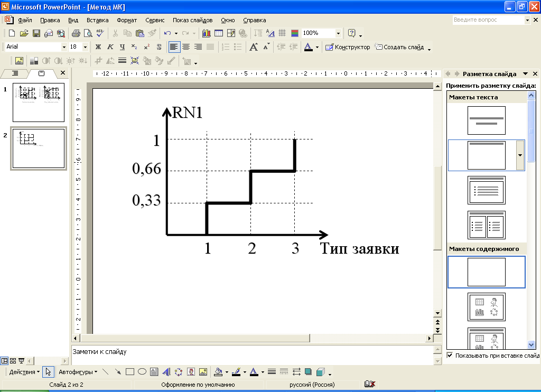Open the Undo history dropdown arrow
The height and width of the screenshot is (392, 541).
coord(176,33)
